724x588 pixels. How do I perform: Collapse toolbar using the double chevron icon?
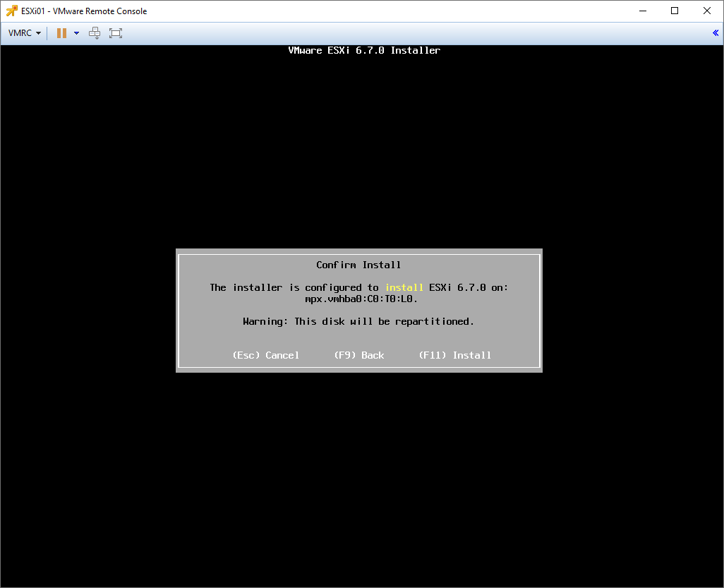(716, 32)
